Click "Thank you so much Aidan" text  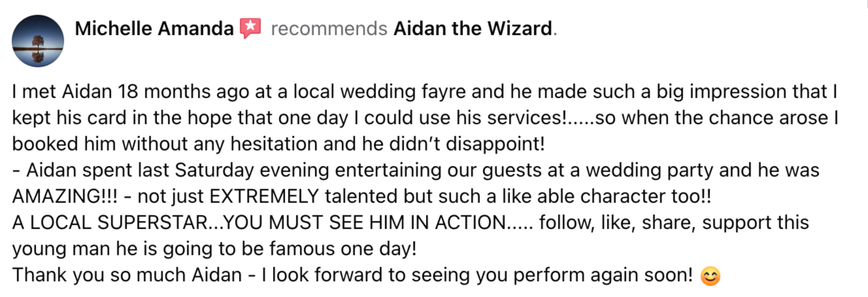pyautogui.click(x=127, y=275)
